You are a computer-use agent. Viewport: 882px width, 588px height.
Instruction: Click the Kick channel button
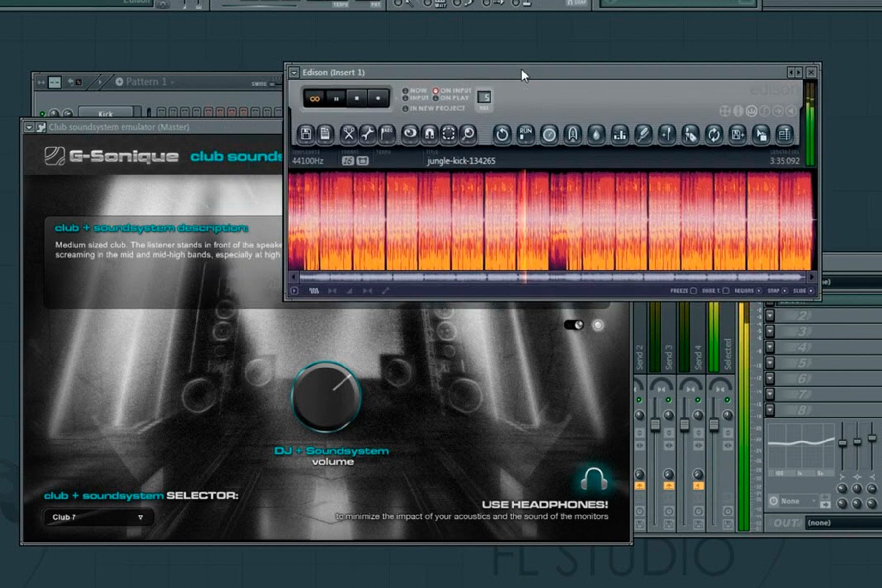(105, 113)
